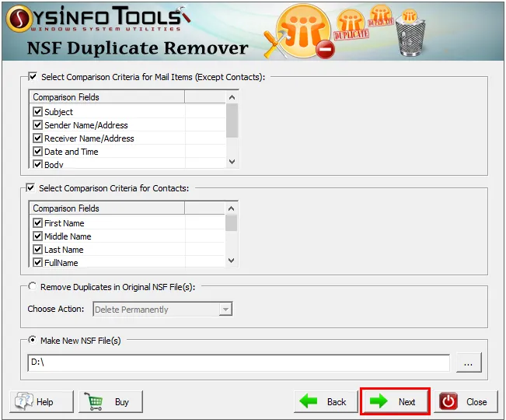Click the trash bin icon in header
This screenshot has width=506, height=420.
click(410, 34)
